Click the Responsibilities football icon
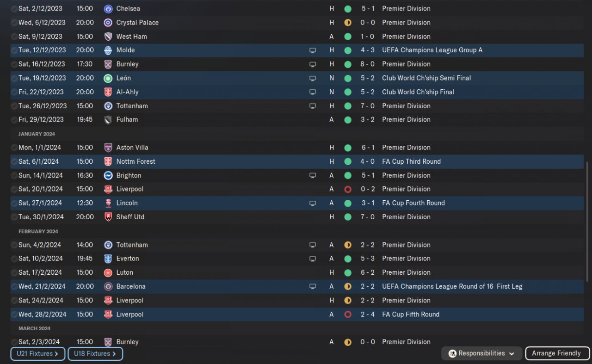 point(452,354)
